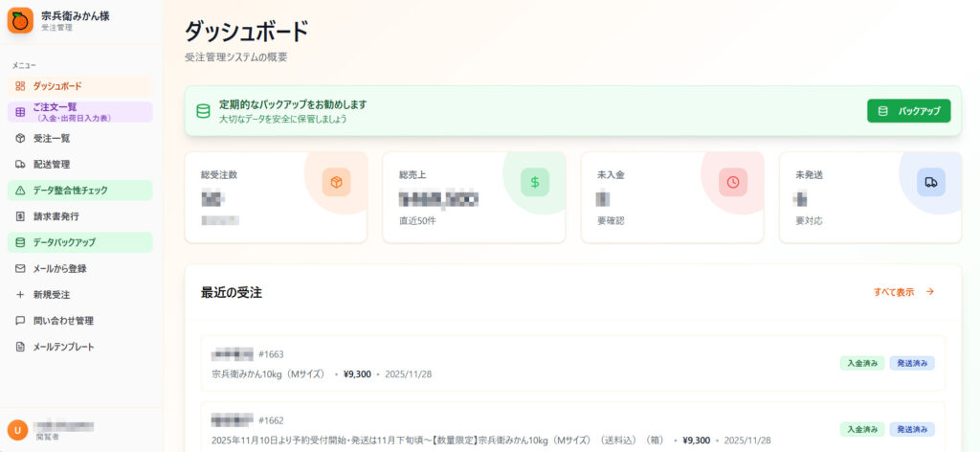Click the arrow icon next to すべて表示

tap(930, 291)
